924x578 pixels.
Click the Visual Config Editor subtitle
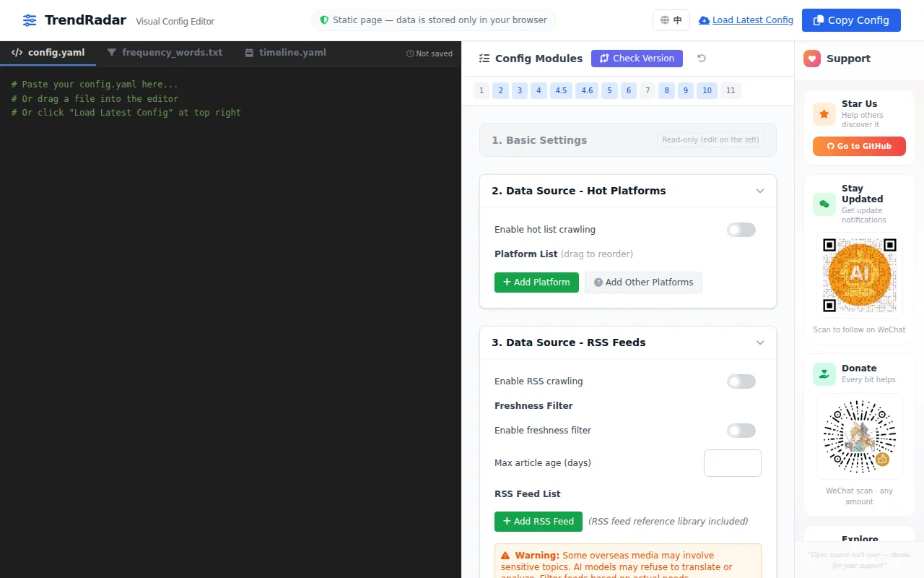pyautogui.click(x=175, y=22)
